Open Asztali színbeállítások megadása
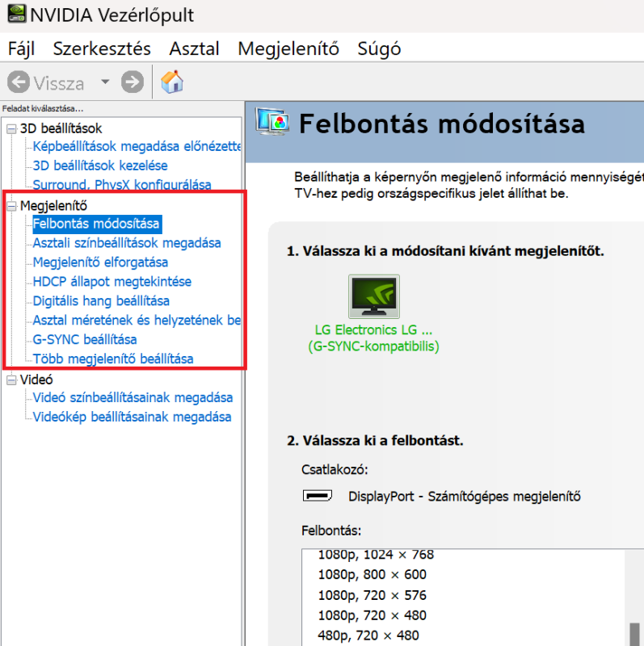Image resolution: width=644 pixels, height=646 pixels. pyautogui.click(x=127, y=243)
